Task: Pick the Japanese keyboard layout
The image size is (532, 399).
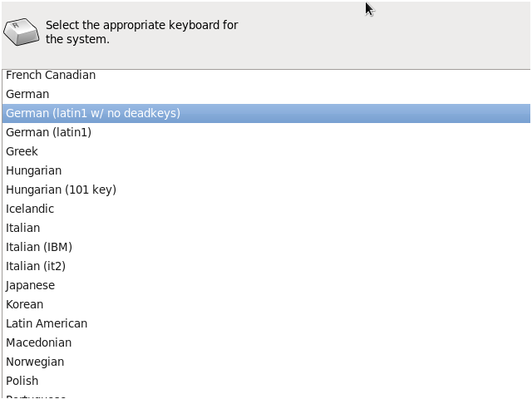Action: pyautogui.click(x=30, y=285)
